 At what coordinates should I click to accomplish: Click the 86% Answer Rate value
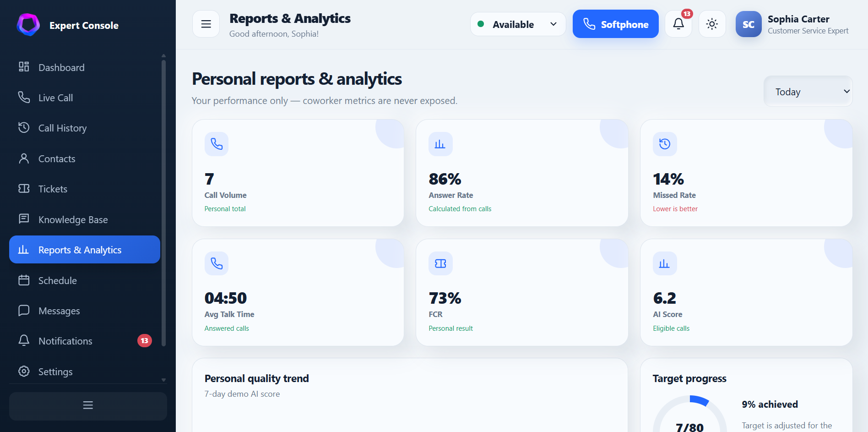click(445, 179)
